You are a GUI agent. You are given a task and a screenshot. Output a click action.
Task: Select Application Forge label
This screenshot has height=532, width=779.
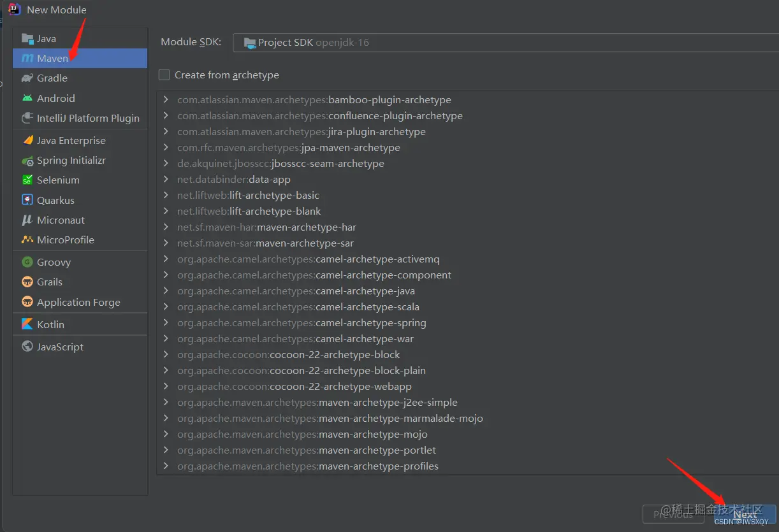click(x=78, y=302)
